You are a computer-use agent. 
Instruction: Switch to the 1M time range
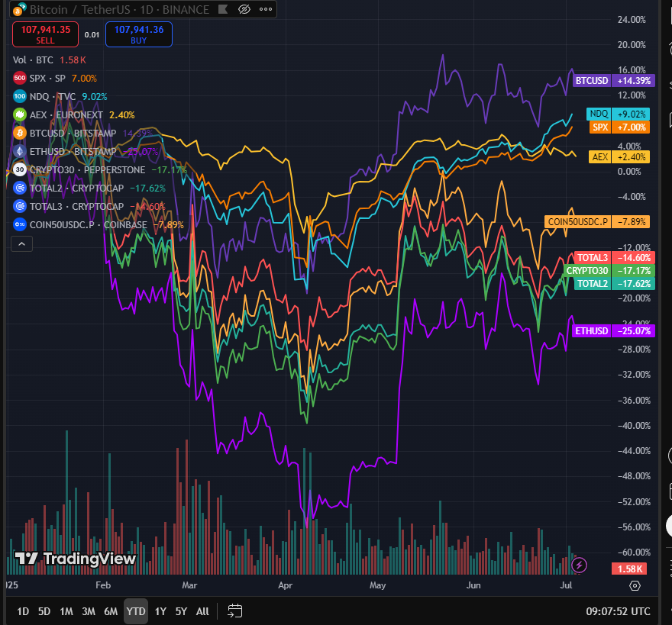[66, 611]
